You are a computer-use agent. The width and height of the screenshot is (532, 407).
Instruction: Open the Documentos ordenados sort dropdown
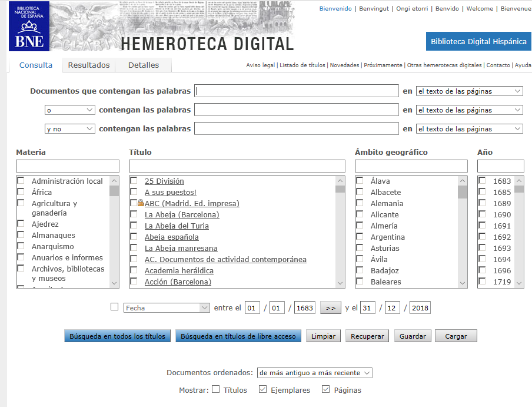coord(314,373)
